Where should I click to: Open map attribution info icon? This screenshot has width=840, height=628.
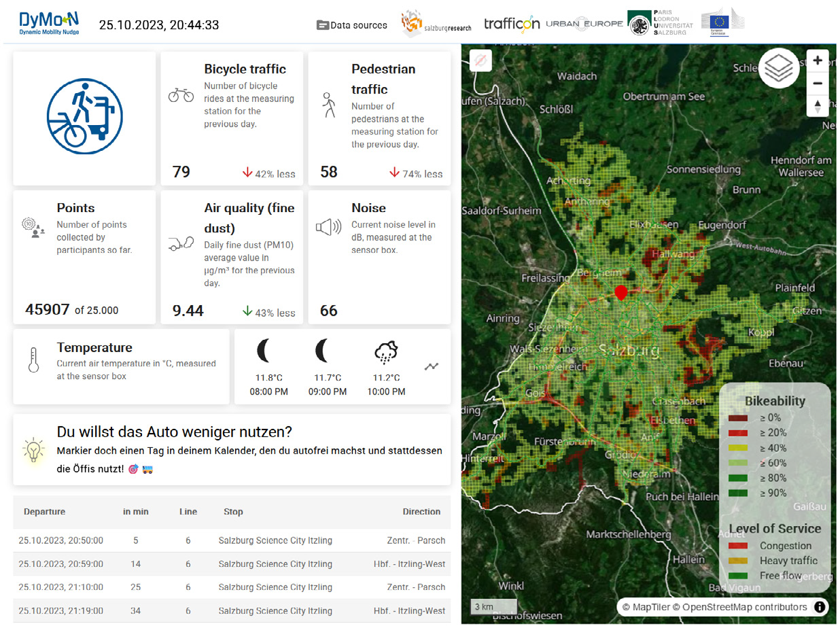(x=820, y=607)
